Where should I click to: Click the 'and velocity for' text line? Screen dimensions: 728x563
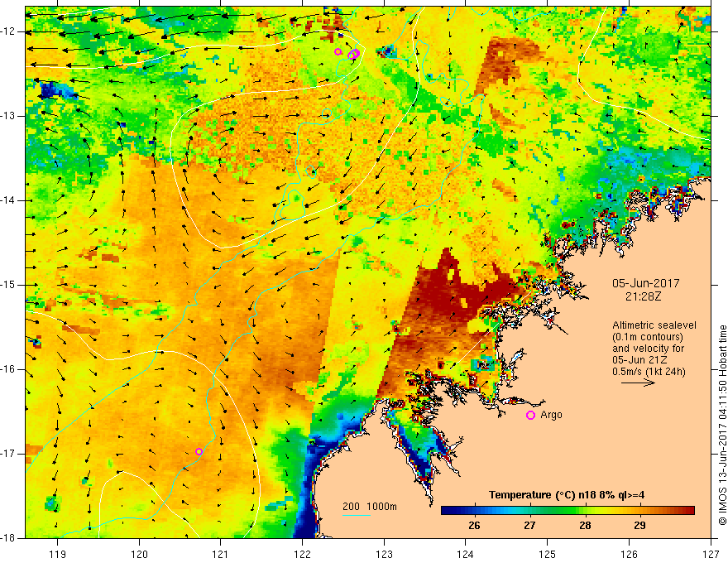648,349
